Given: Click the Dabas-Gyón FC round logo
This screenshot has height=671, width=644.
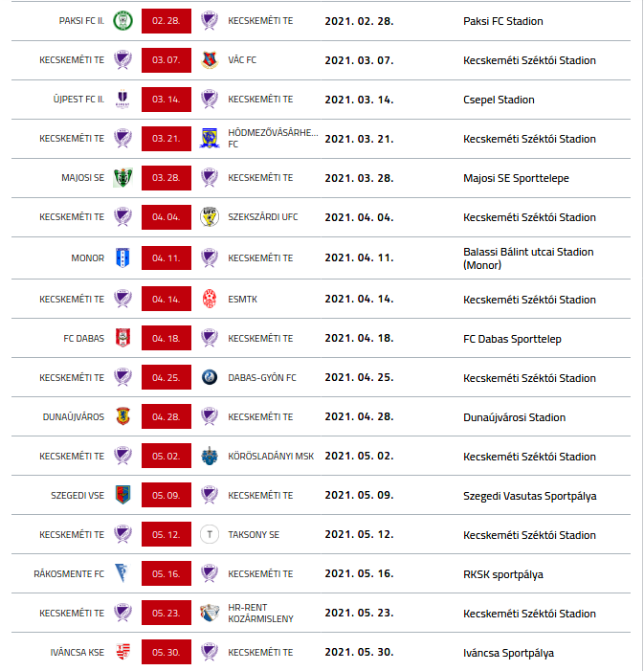Looking at the screenshot, I should click(210, 377).
